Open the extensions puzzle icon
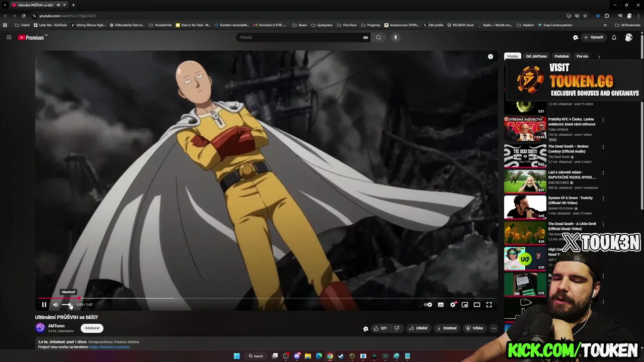644x362 pixels. pyautogui.click(x=607, y=16)
